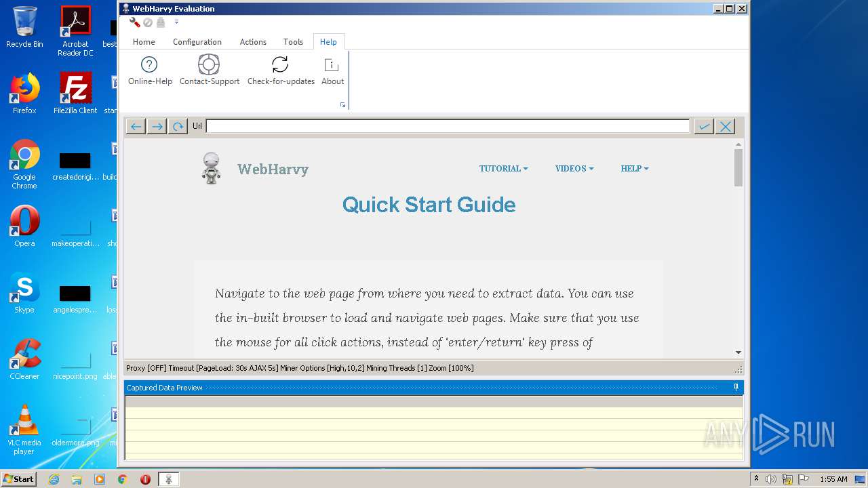The width and height of the screenshot is (868, 488).
Task: Select nicepoint.png file on desktop
Action: 75,364
